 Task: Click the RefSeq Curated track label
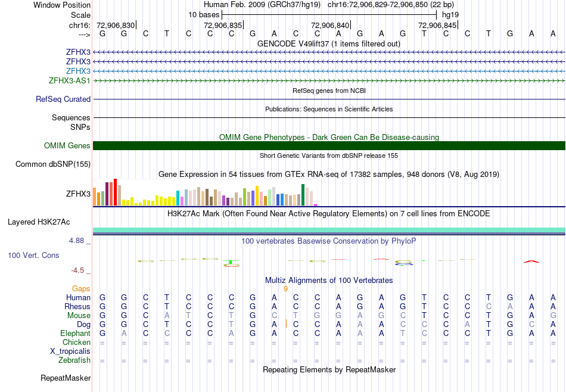click(63, 99)
